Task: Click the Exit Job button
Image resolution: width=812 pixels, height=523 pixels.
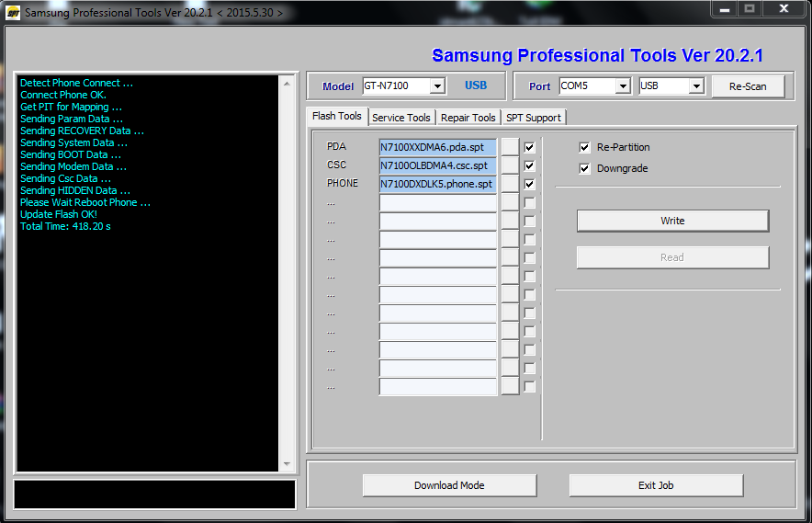Action: pyautogui.click(x=656, y=485)
